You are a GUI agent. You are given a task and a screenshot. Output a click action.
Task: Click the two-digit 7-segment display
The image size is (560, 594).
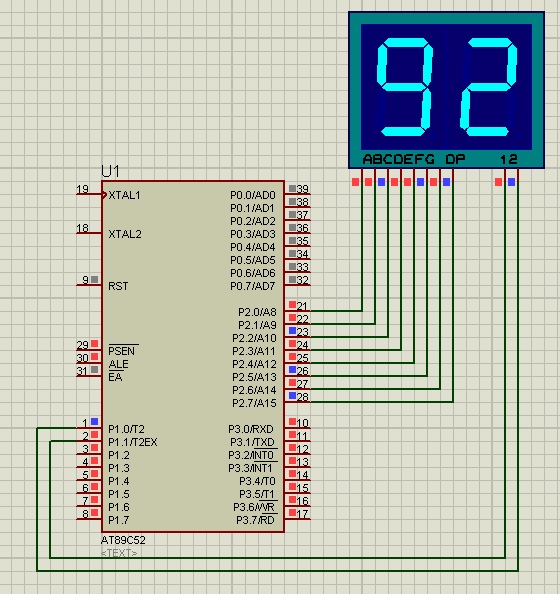click(446, 90)
